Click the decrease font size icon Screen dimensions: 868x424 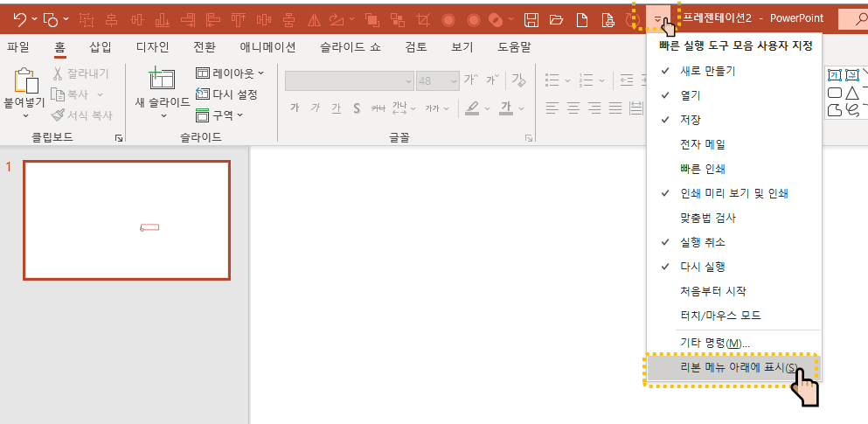click(493, 80)
